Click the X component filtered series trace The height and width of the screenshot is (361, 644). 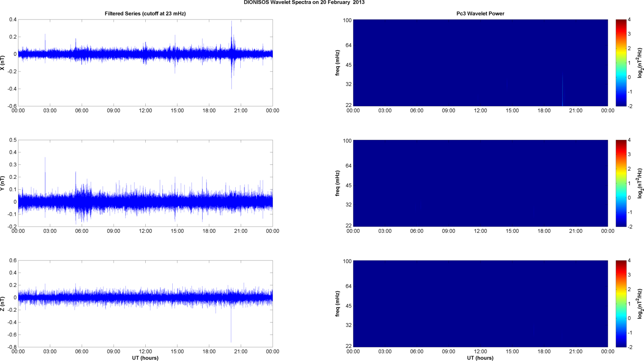pyautogui.click(x=145, y=54)
